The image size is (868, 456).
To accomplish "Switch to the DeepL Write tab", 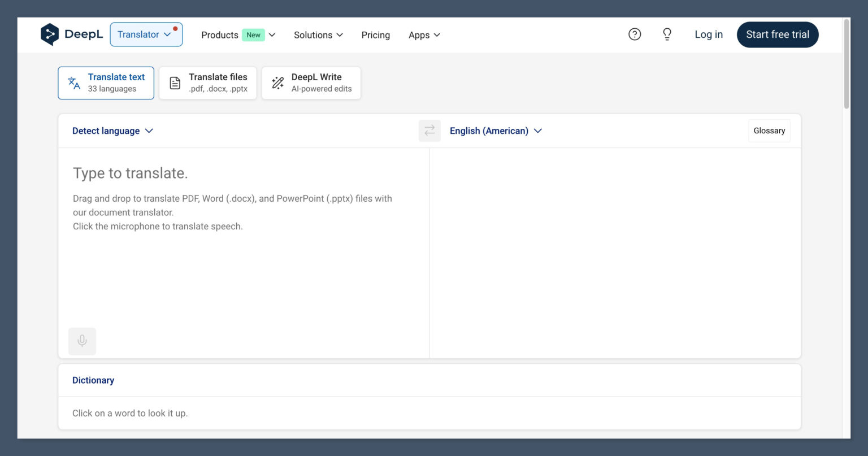I will click(311, 83).
